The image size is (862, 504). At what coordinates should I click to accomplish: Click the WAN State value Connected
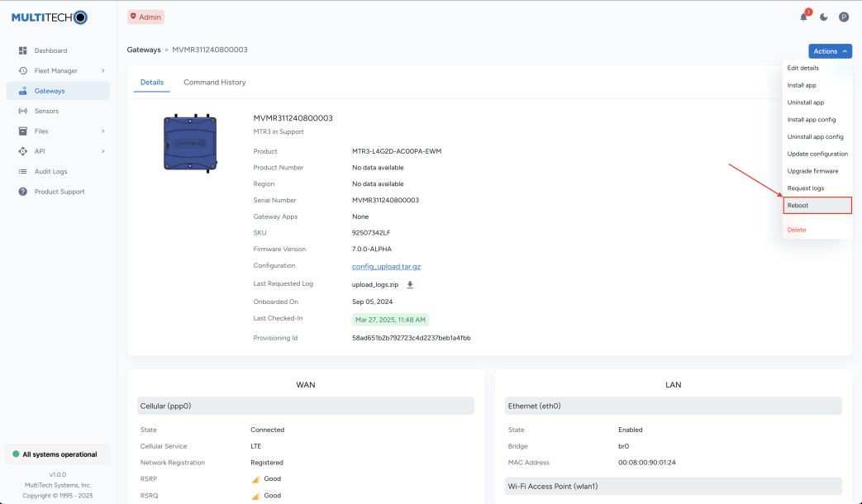point(267,430)
